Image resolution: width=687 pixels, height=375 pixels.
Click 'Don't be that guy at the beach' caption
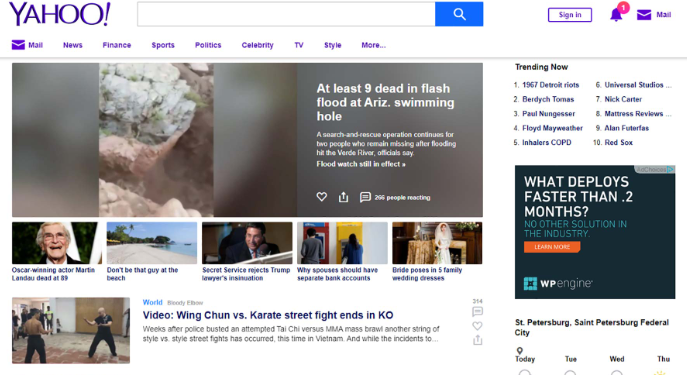[142, 274]
